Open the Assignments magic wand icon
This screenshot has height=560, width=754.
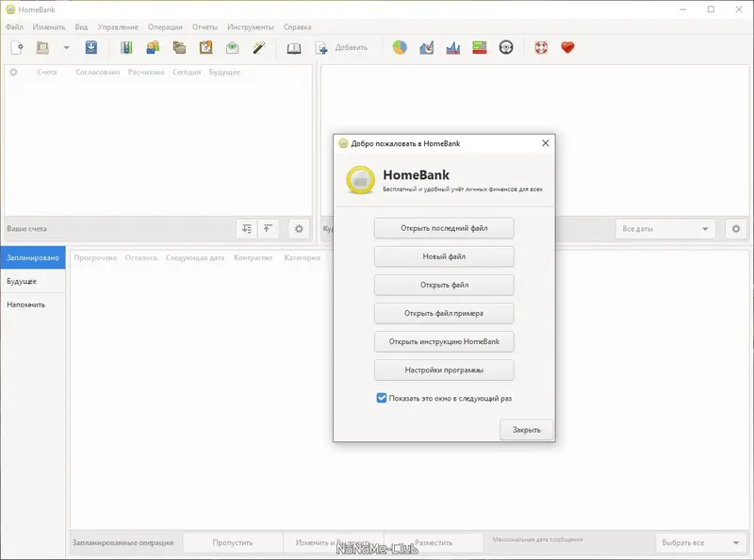(x=258, y=47)
